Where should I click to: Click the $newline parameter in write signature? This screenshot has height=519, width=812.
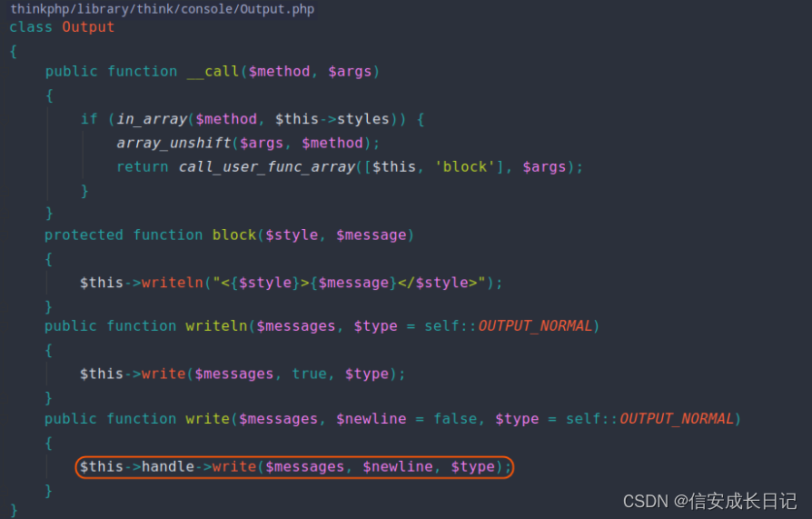click(371, 419)
